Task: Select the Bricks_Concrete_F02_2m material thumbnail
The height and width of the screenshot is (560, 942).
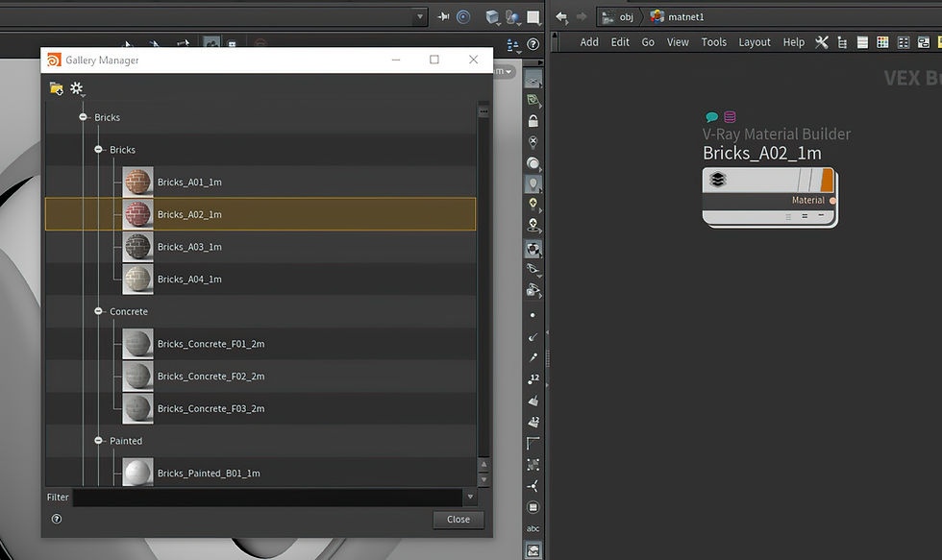Action: coord(136,376)
